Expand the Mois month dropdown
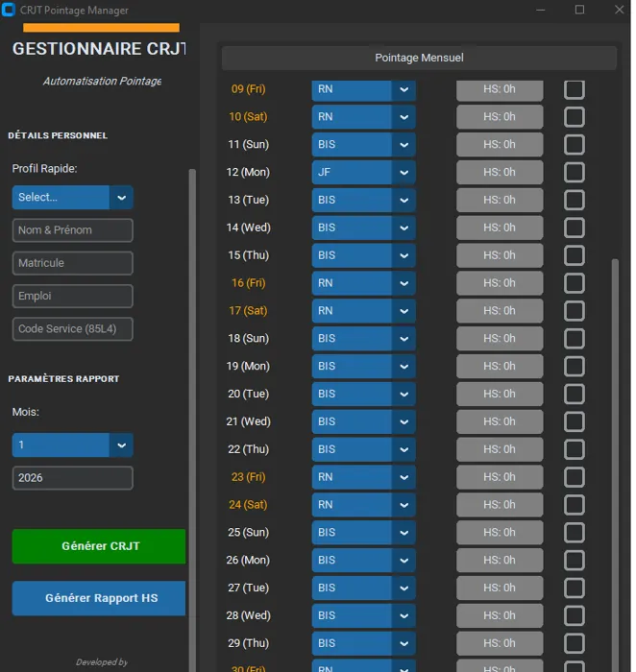The width and height of the screenshot is (636, 672). [72, 445]
